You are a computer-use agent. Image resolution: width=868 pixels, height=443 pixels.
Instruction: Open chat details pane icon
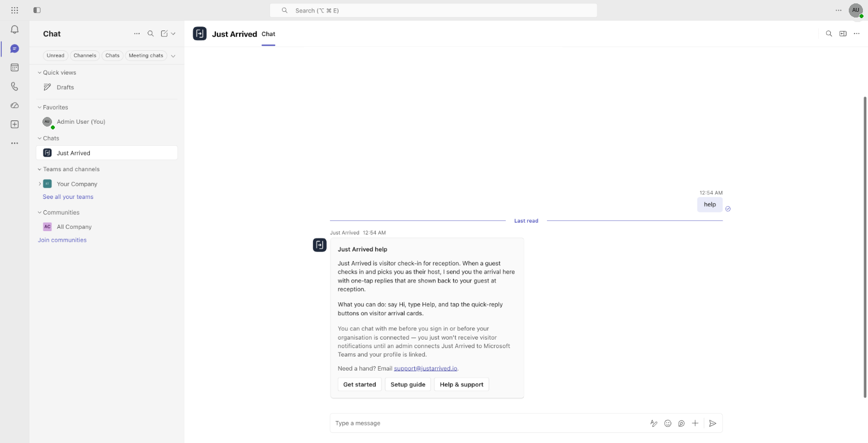[843, 34]
